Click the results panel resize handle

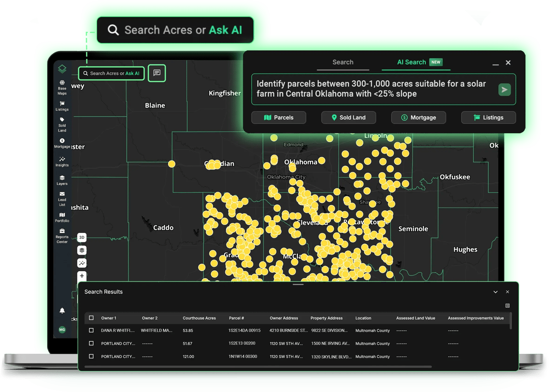tap(298, 284)
